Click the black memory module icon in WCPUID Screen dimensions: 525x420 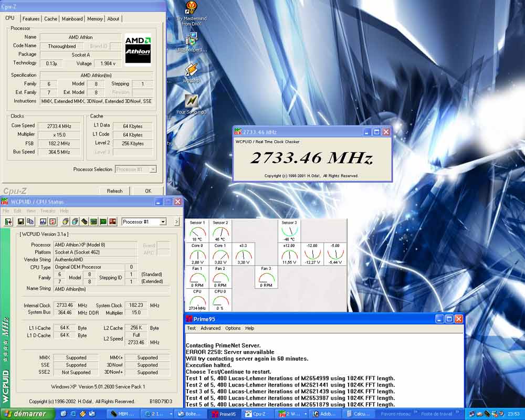[85, 222]
